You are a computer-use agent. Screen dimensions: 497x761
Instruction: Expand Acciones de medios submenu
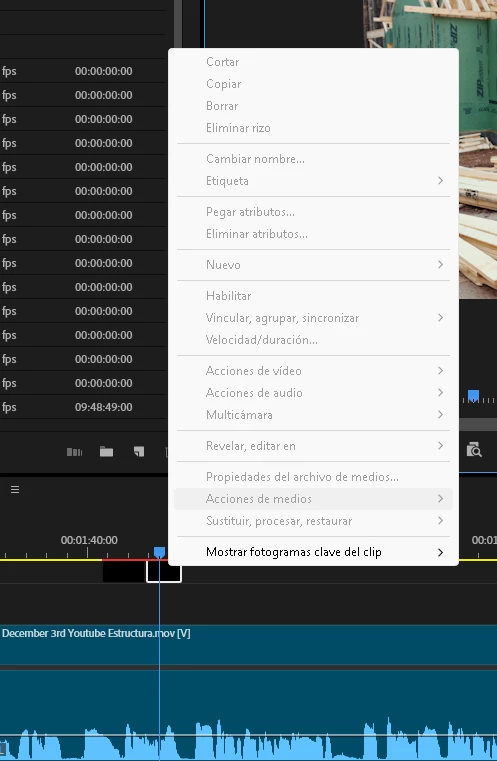313,499
